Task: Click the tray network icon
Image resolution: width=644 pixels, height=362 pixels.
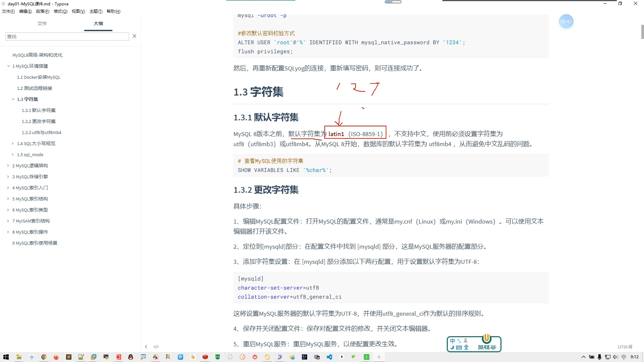Action: tap(607, 357)
